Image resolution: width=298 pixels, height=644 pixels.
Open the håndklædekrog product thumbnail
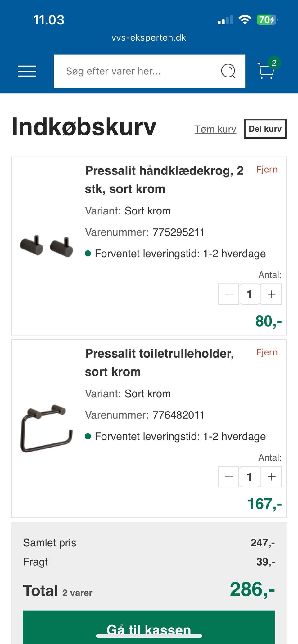click(x=47, y=246)
